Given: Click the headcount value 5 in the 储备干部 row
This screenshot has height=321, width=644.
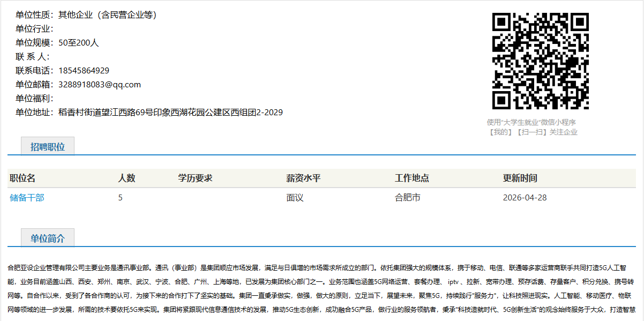Looking at the screenshot, I should (x=121, y=198).
